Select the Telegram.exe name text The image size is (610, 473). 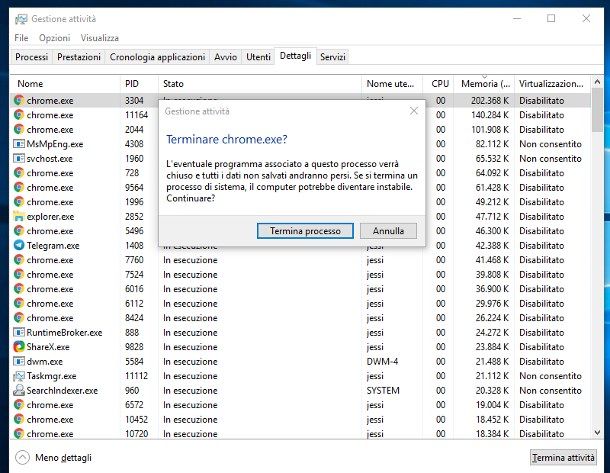click(x=53, y=245)
